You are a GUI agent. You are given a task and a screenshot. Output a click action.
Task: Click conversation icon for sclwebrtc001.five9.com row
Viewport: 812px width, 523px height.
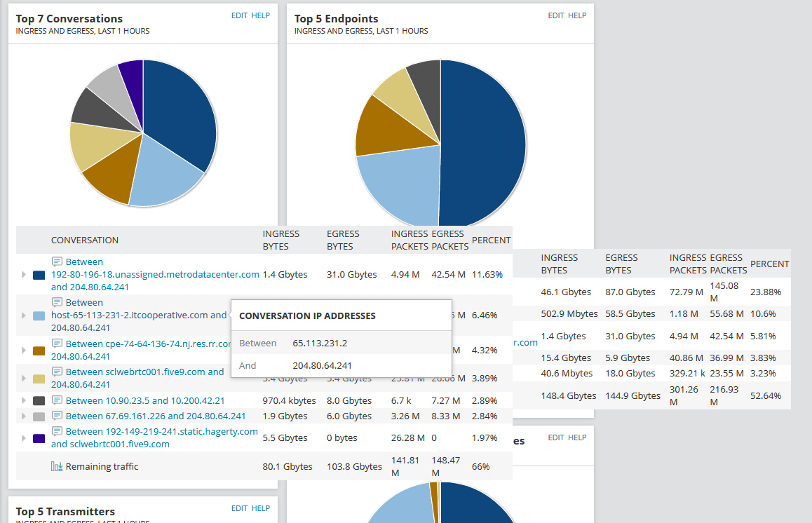pos(57,372)
